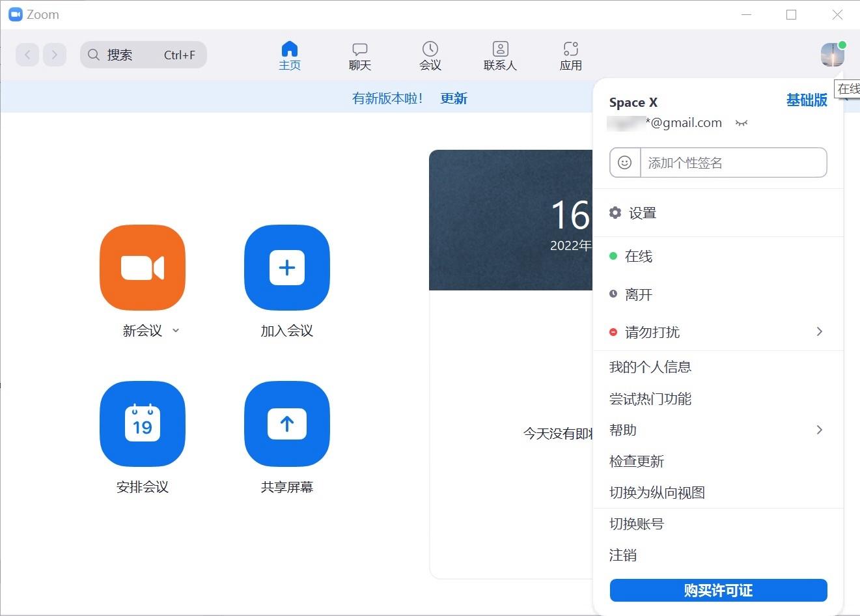Open the 联系人 contacts view

point(499,55)
